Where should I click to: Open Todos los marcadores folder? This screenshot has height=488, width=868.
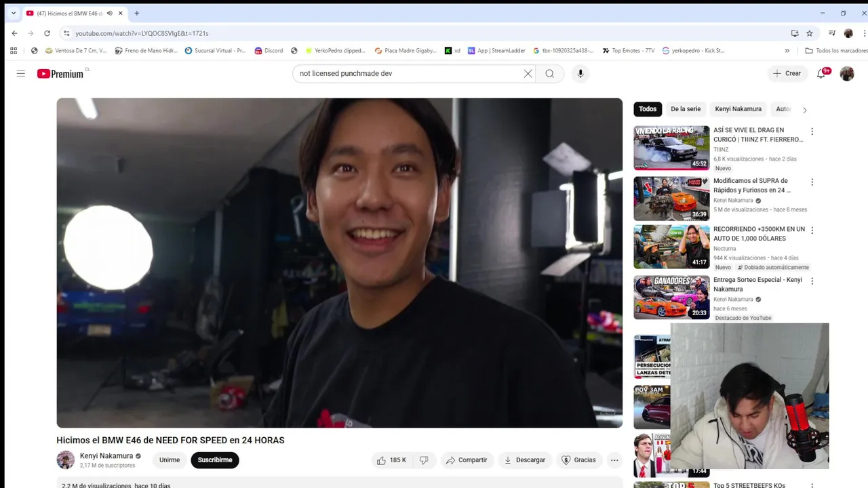(x=836, y=50)
